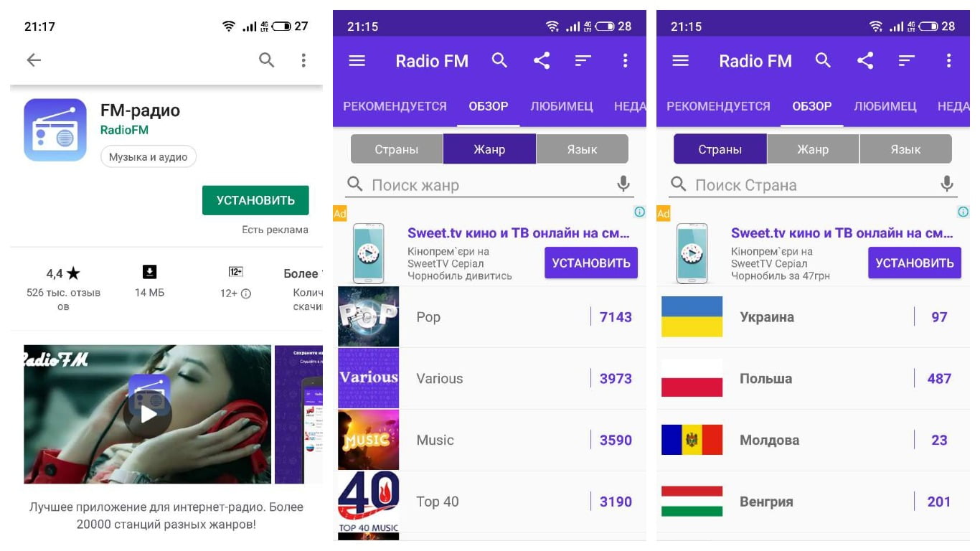Tap the Top 40 Music thumbnail
The height and width of the screenshot is (551, 980).
pos(368,502)
